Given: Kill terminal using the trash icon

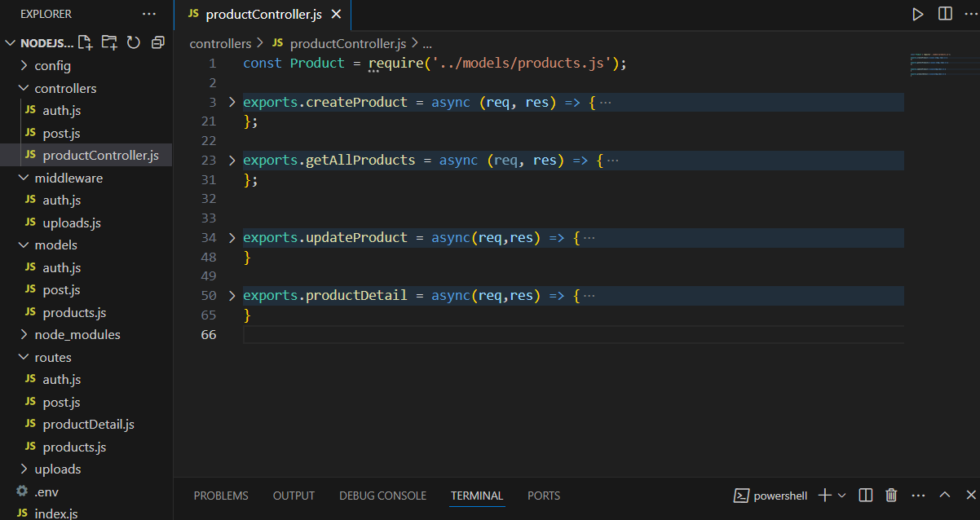Looking at the screenshot, I should pos(891,495).
